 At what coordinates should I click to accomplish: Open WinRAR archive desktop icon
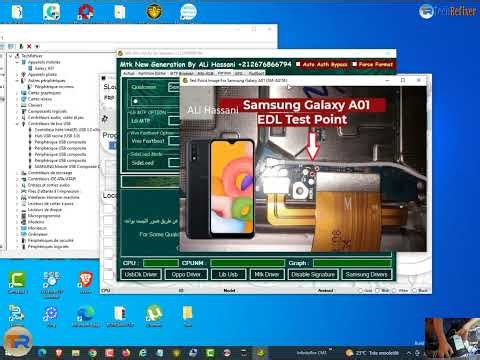(120, 316)
